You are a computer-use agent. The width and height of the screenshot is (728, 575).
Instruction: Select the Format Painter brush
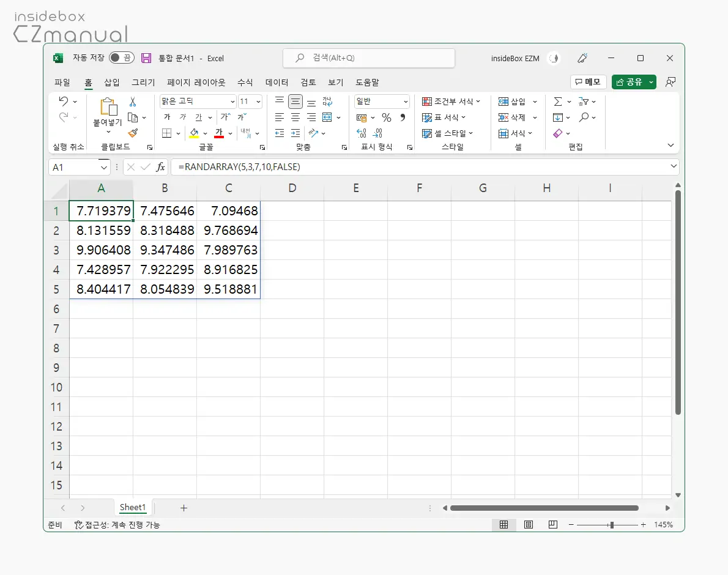pyautogui.click(x=133, y=133)
